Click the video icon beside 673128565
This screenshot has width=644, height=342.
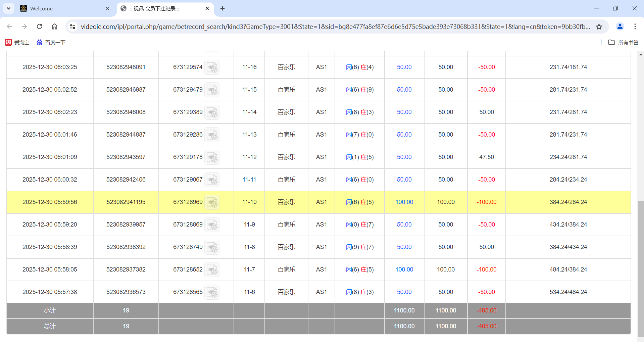click(x=212, y=292)
